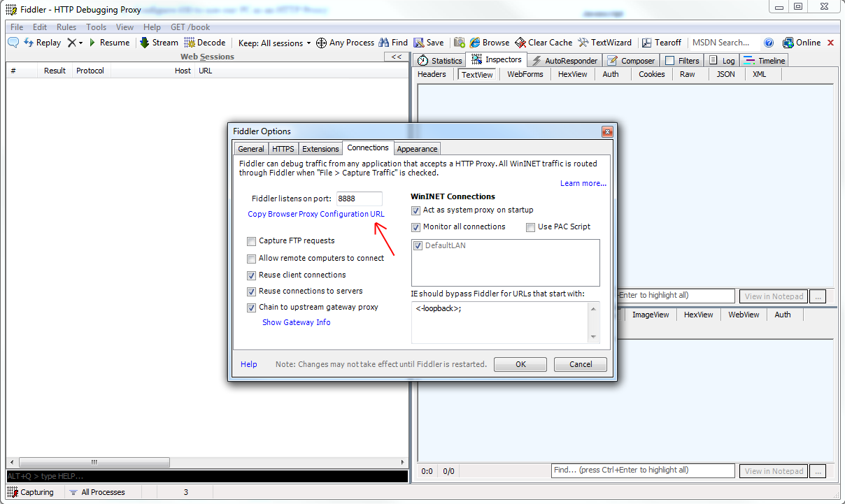
Task: Switch to the Statistics tab
Action: point(440,61)
